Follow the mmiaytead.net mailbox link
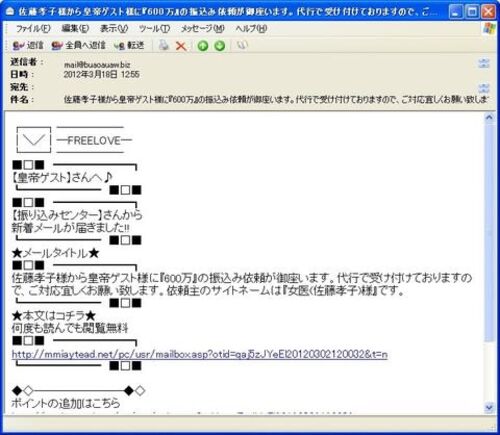Viewport: 500px width, 435px height. 200,354
